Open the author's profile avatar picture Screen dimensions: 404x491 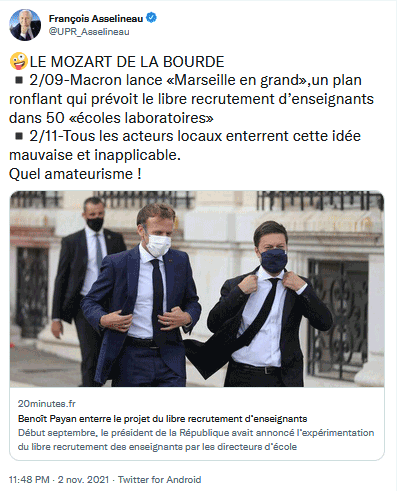click(x=25, y=25)
